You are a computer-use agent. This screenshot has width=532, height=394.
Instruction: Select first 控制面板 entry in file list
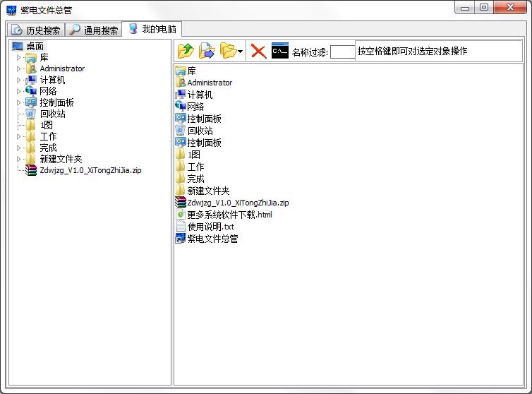[x=204, y=119]
